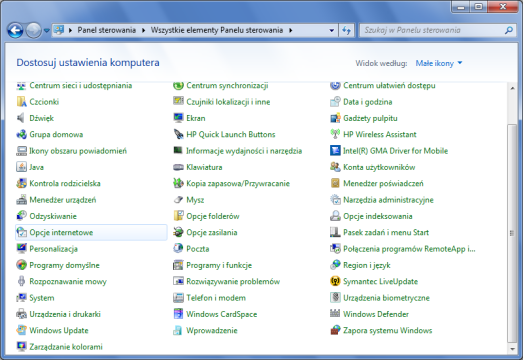
Task: Click the Rozpoznawanie mowy microphone icon
Action: click(21, 282)
